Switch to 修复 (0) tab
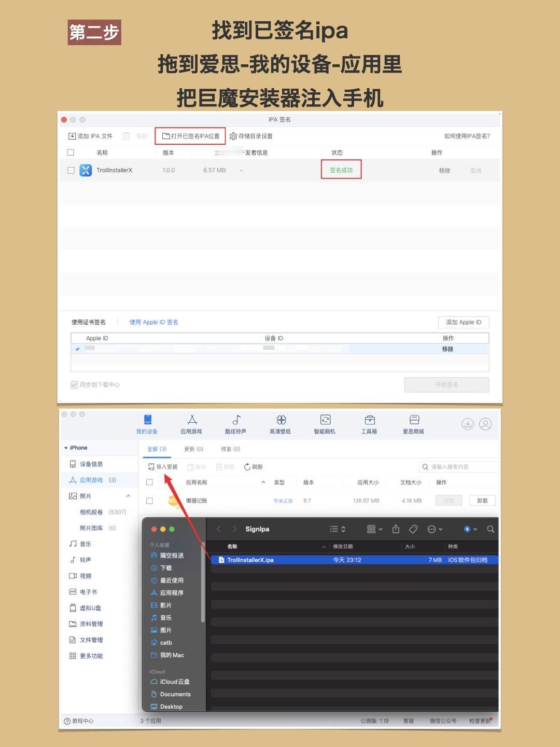The height and width of the screenshot is (747, 560). (230, 449)
